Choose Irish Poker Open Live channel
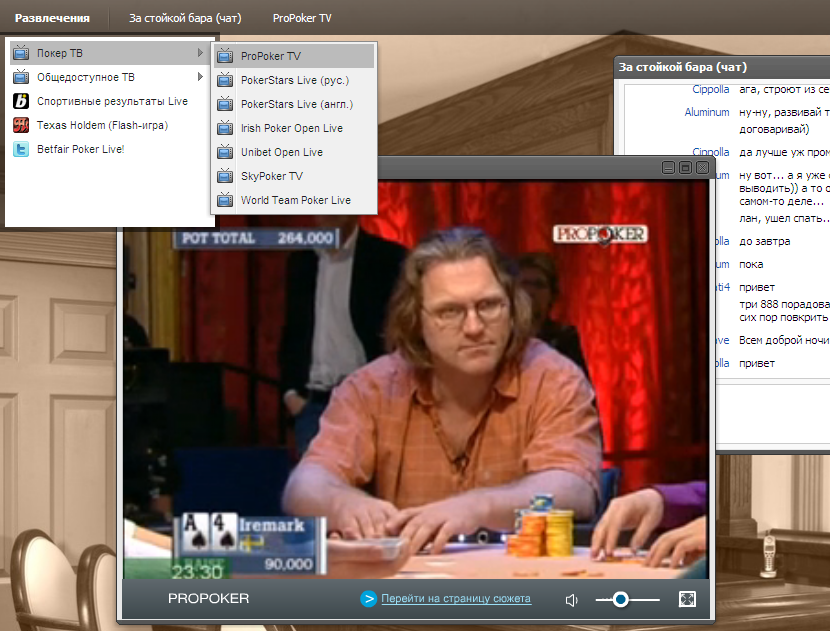The image size is (830, 631). pyautogui.click(x=291, y=128)
